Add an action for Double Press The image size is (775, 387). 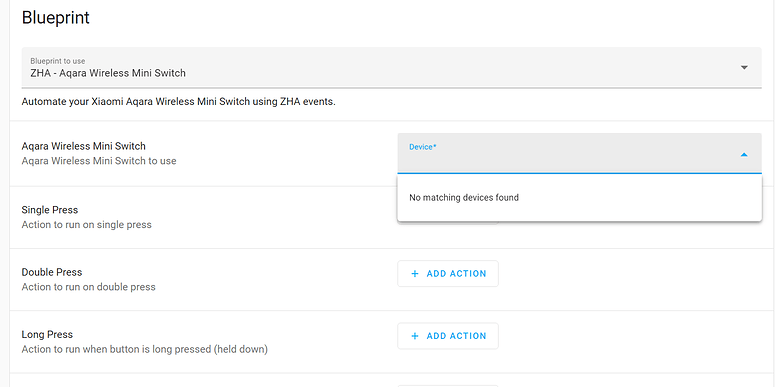tap(448, 274)
